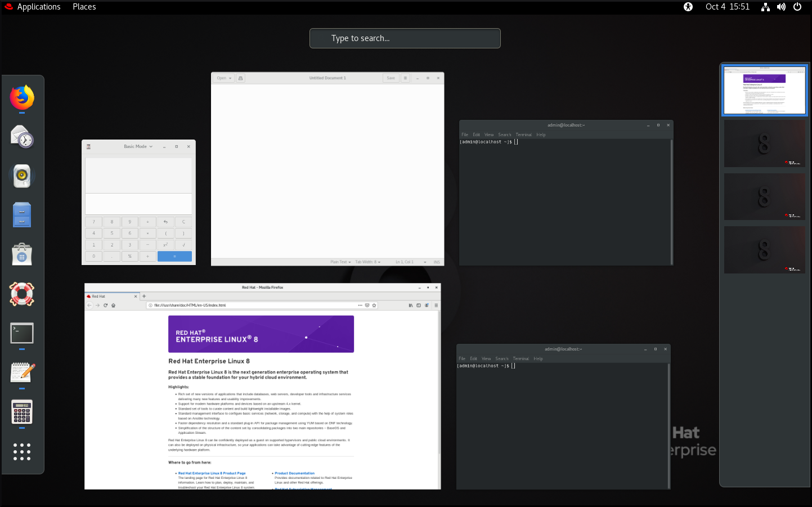The image size is (812, 507).
Task: Open Places menu in top bar
Action: pyautogui.click(x=84, y=7)
